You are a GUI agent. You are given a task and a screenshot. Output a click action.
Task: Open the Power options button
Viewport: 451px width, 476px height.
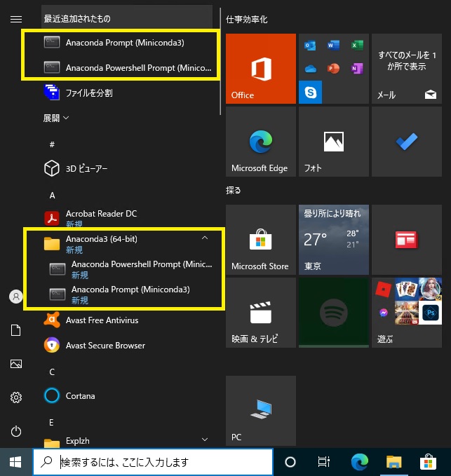(16, 431)
